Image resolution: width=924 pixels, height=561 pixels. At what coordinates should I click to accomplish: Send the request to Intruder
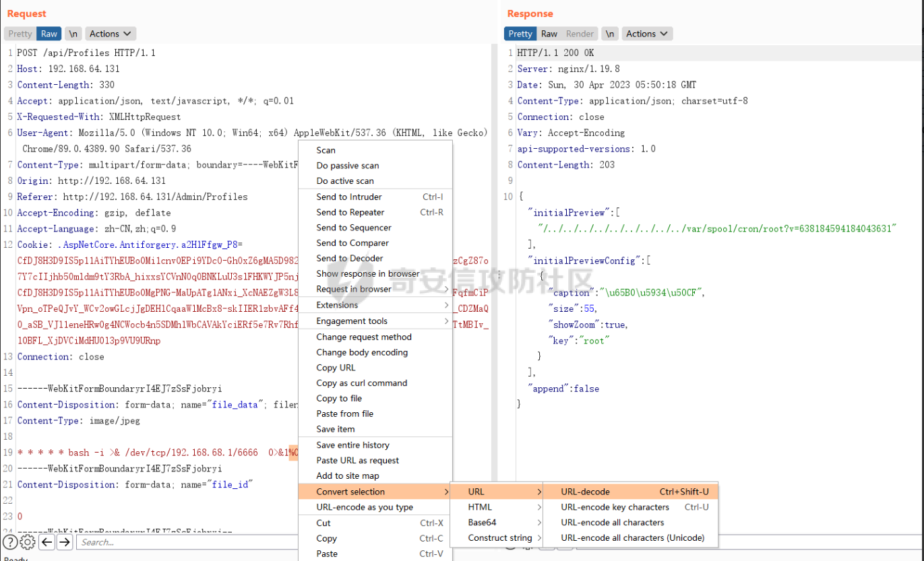coord(375,197)
